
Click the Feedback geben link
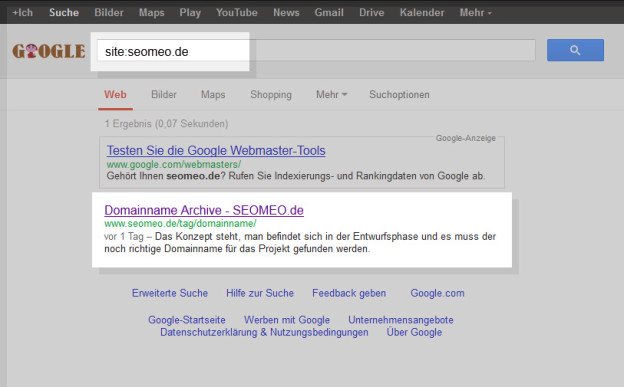(349, 293)
